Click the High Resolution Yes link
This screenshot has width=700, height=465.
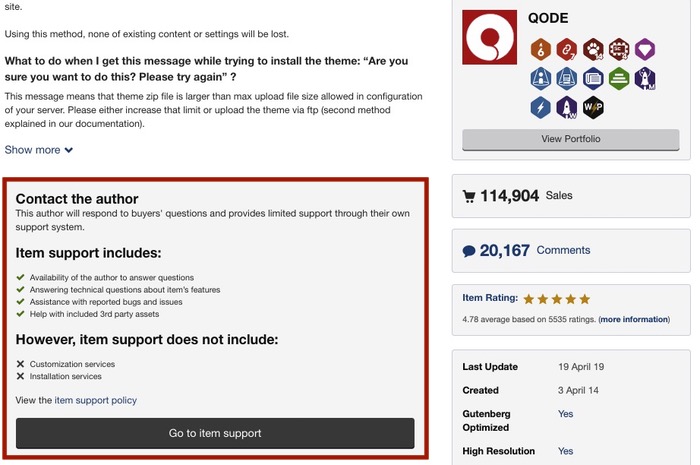(x=565, y=451)
